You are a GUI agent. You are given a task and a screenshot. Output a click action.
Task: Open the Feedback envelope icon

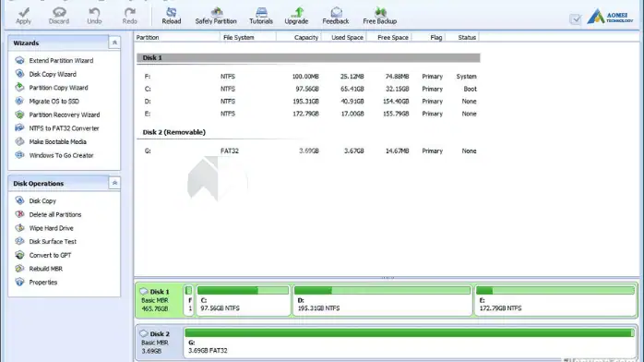pos(337,12)
